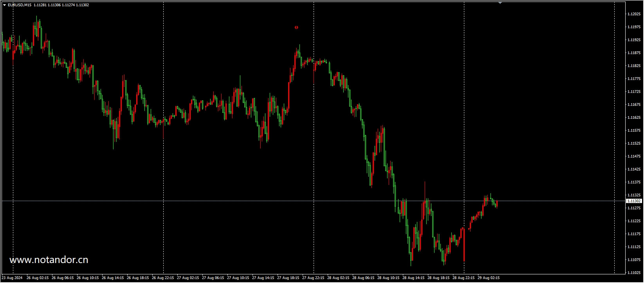This screenshot has height=283, width=644.
Task: Click the 1.11425 price axis label
Action: click(x=634, y=169)
